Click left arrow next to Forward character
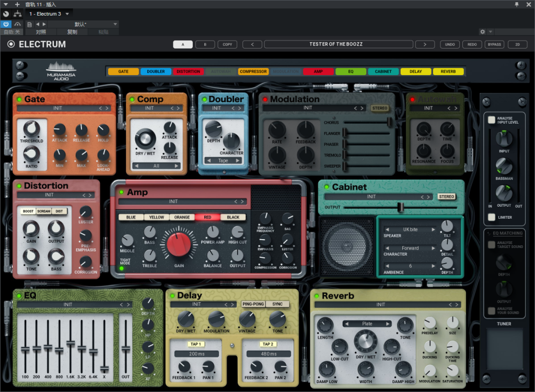 (387, 248)
